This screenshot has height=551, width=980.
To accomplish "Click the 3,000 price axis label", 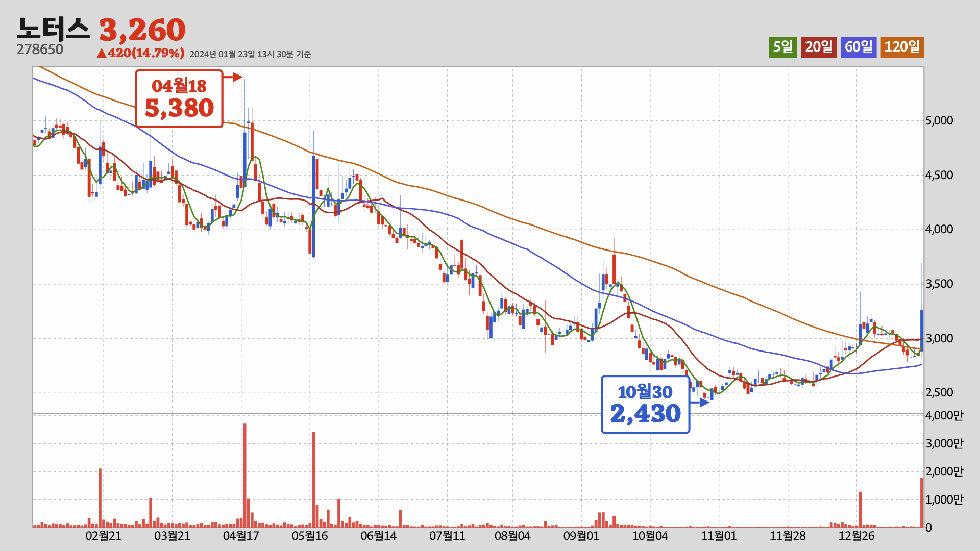I will pos(939,339).
